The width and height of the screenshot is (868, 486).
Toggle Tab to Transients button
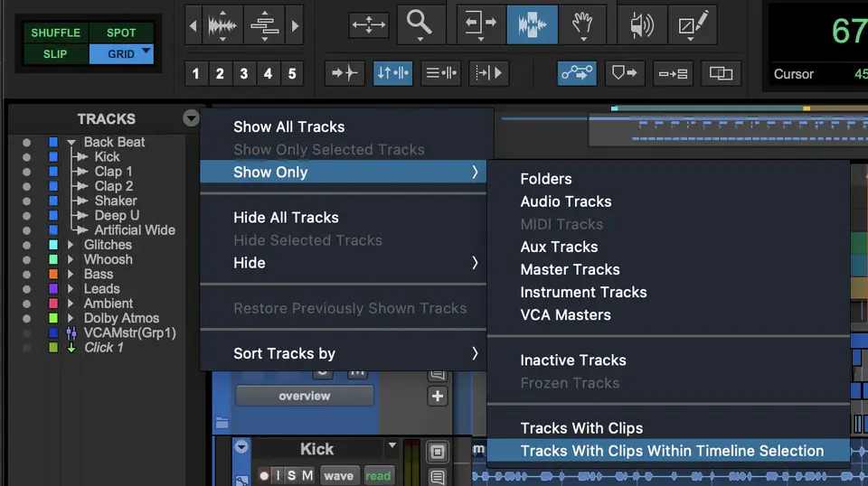coord(344,73)
